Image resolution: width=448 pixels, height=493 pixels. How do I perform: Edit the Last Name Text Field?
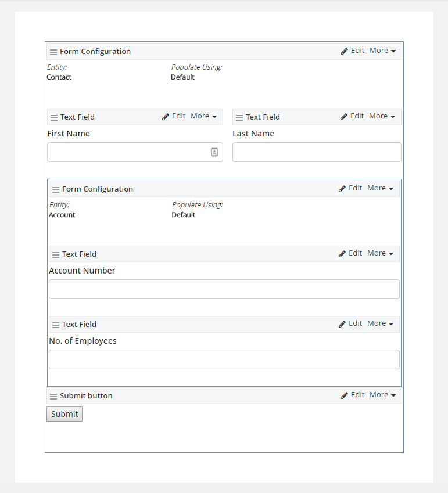[352, 116]
